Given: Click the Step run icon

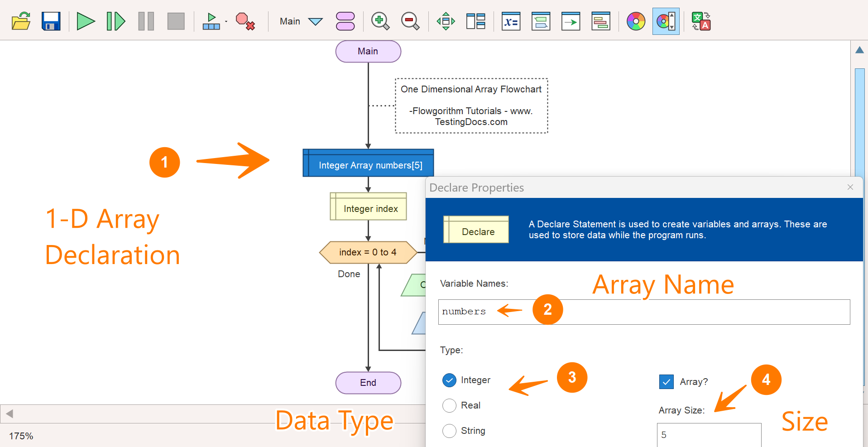Looking at the screenshot, I should pyautogui.click(x=115, y=21).
